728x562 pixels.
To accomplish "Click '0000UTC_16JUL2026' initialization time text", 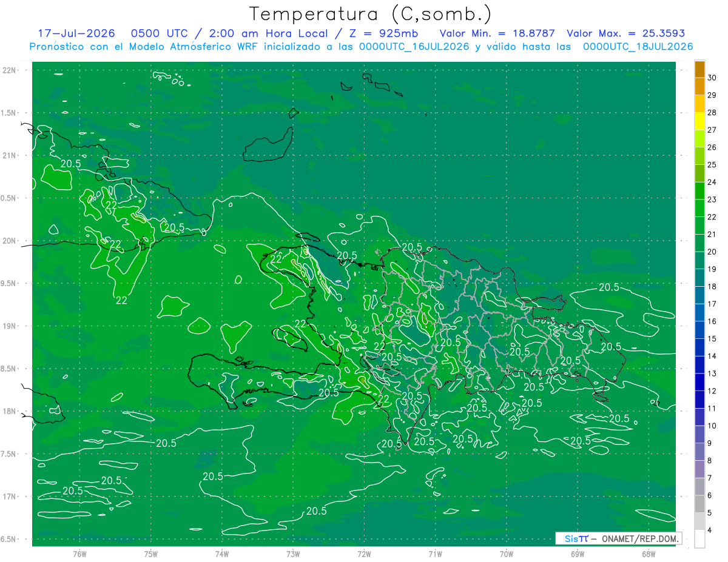I will [414, 47].
